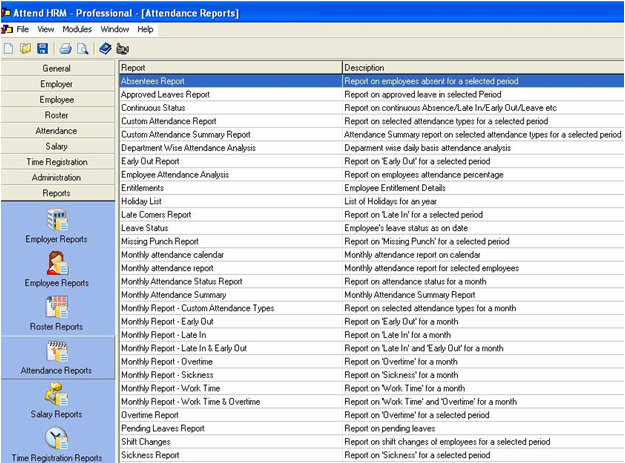Open the Modules menu
The height and width of the screenshot is (463, 625).
click(x=77, y=29)
